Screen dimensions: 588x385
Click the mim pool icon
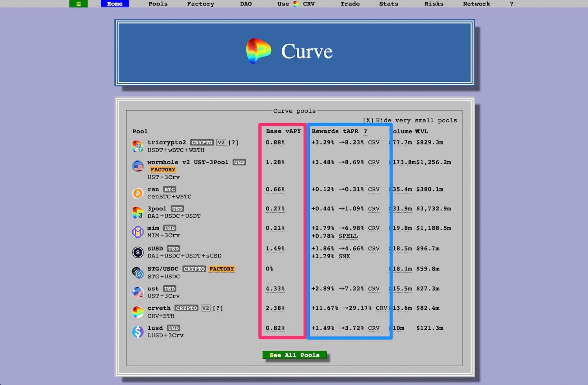click(x=138, y=232)
